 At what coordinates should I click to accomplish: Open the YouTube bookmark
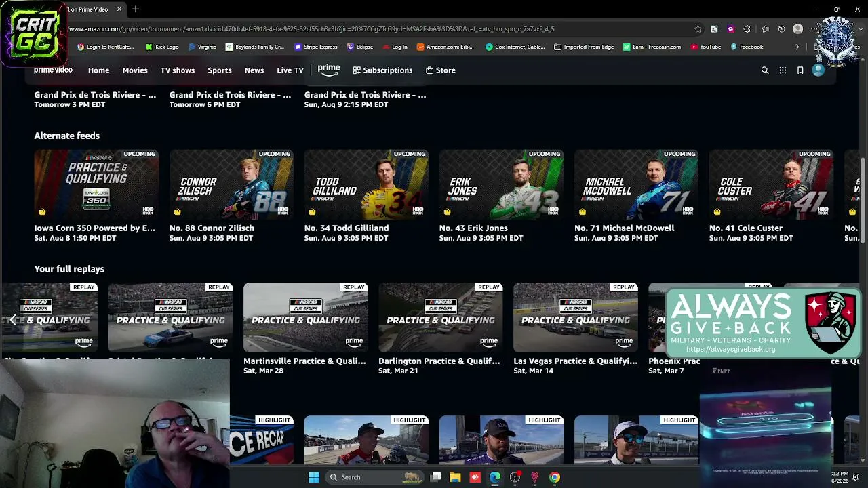[x=706, y=47]
